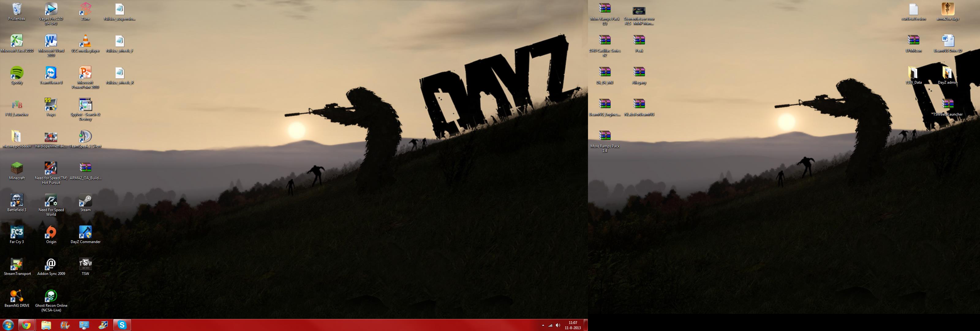This screenshot has height=331, width=980.
Task: Show hidden system tray icons arrow
Action: [x=543, y=325]
